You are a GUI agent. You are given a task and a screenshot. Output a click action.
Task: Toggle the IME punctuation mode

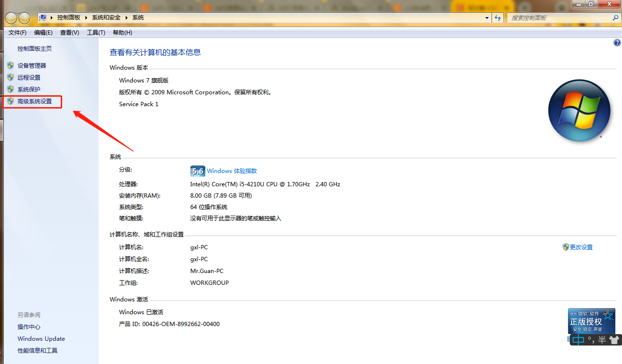tap(591, 340)
